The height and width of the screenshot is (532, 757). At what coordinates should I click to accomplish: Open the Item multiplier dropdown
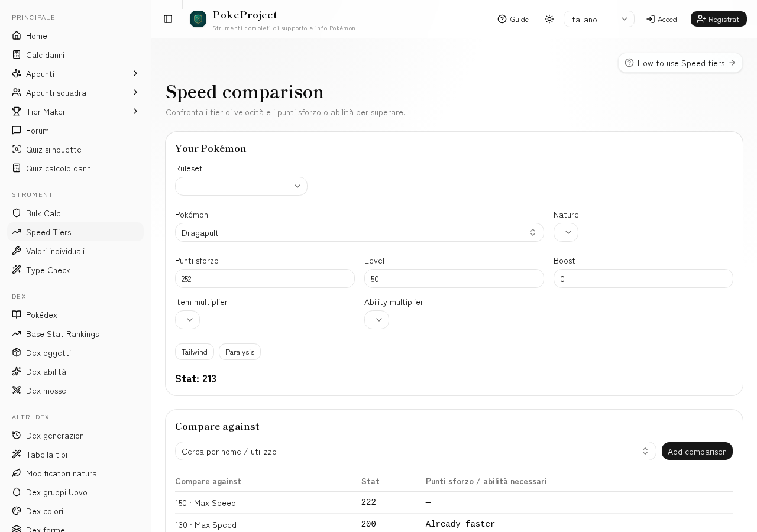coord(187,320)
